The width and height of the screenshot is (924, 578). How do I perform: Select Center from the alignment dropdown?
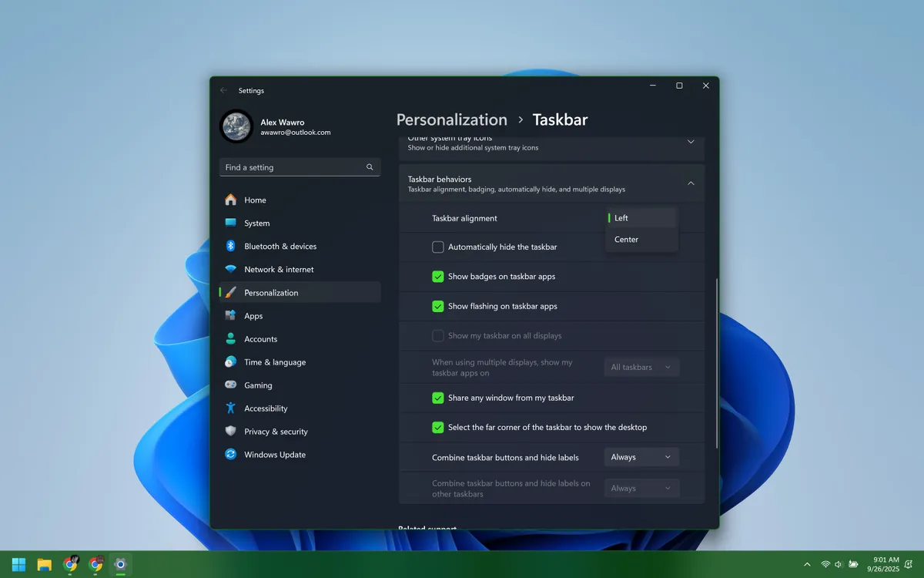(627, 239)
